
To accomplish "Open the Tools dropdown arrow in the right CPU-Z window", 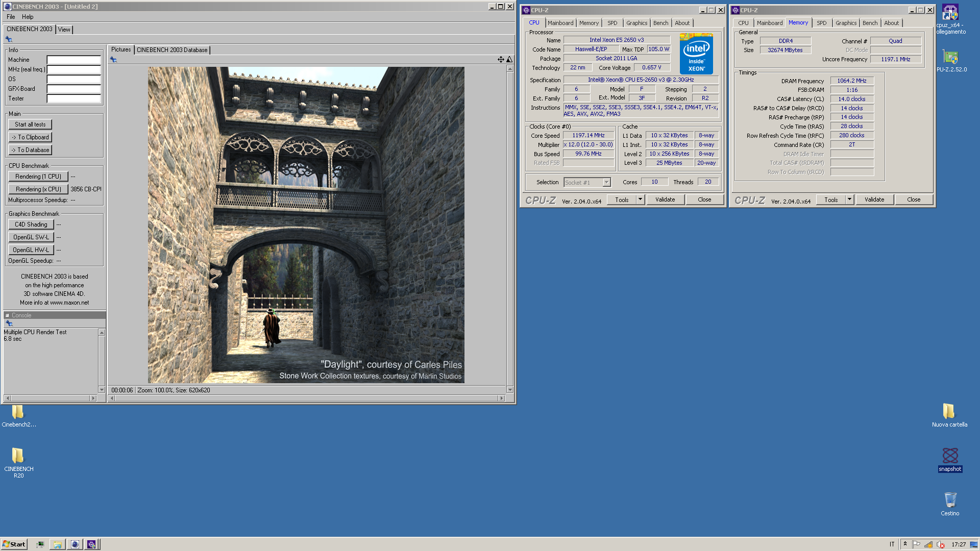I will click(849, 199).
